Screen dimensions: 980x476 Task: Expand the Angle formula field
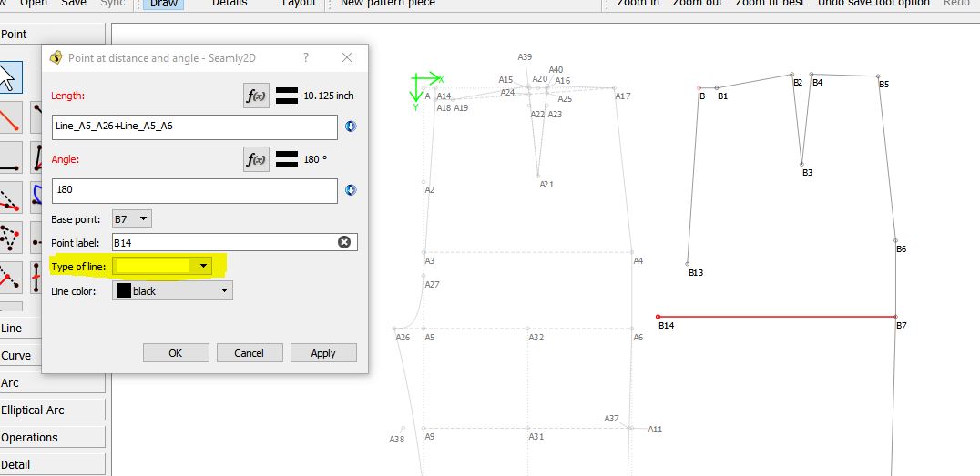pyautogui.click(x=351, y=190)
